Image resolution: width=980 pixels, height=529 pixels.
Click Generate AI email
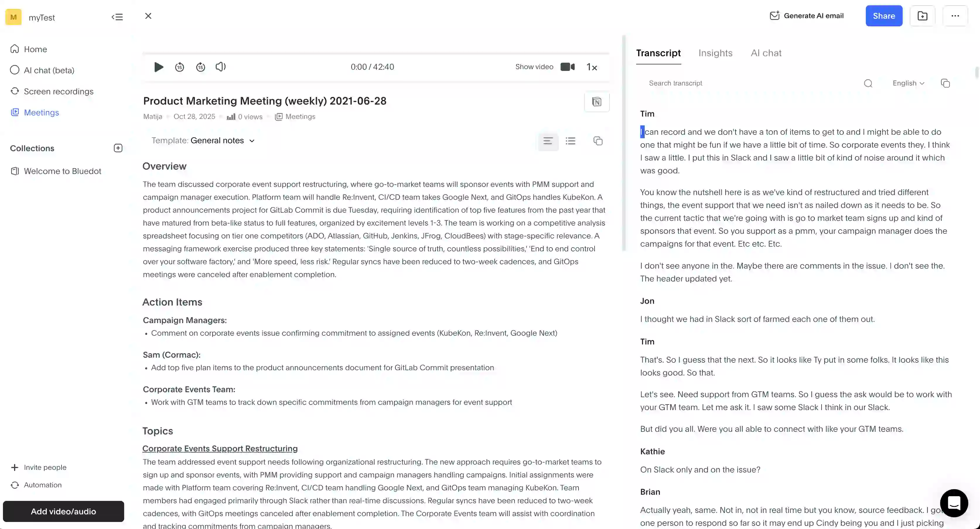[x=807, y=16]
